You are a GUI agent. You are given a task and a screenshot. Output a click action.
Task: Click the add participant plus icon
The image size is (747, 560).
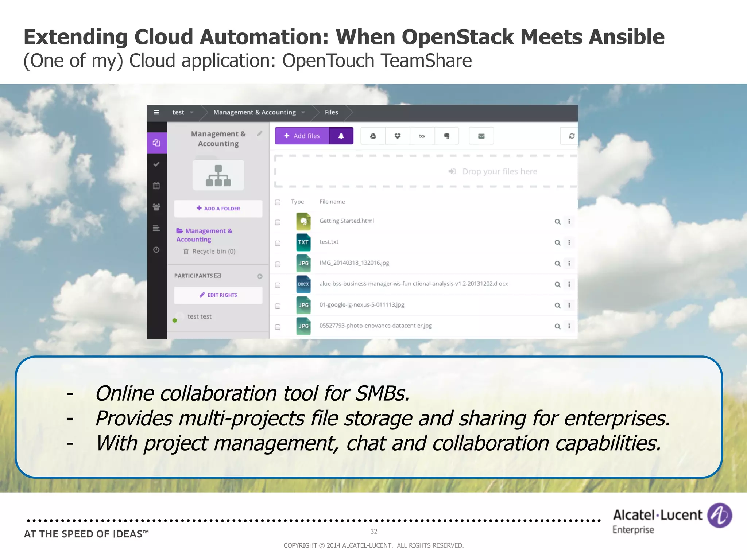point(260,276)
